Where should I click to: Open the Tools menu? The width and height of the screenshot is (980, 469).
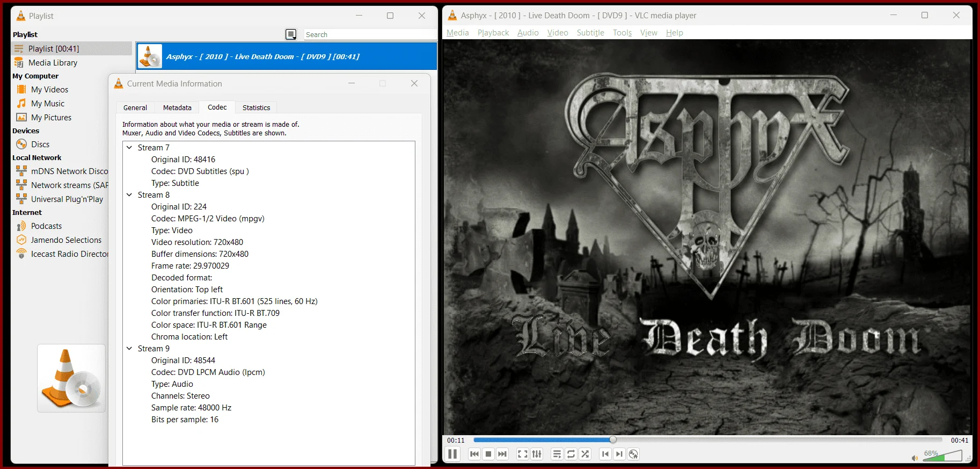[x=623, y=33]
